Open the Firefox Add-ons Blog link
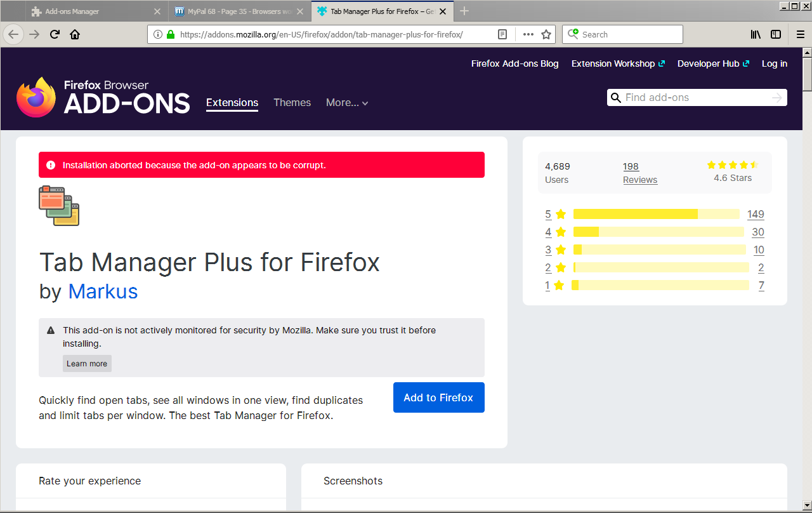The height and width of the screenshot is (513, 812). pos(515,63)
